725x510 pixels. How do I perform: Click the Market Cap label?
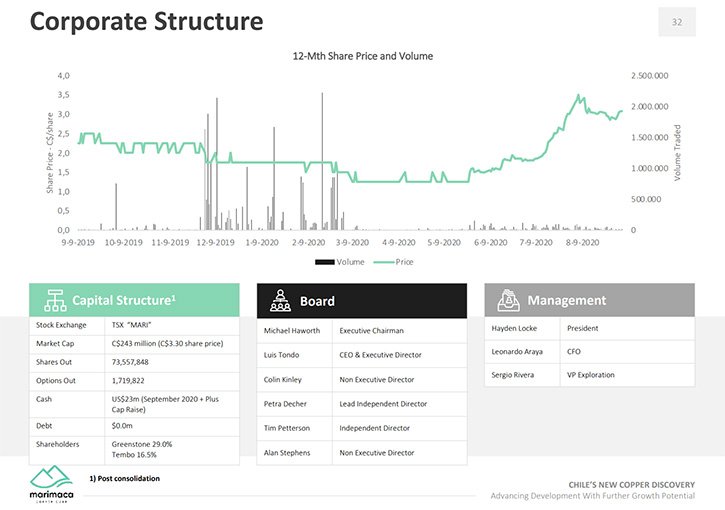[x=55, y=344]
